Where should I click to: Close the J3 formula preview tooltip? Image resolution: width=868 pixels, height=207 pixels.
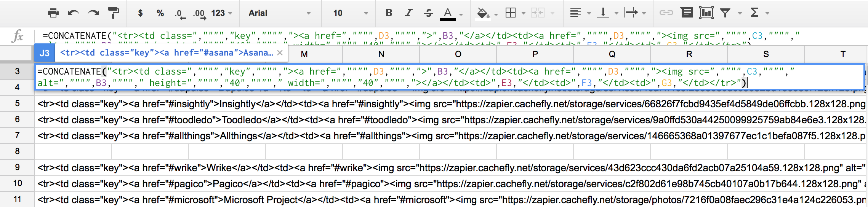coord(280,53)
